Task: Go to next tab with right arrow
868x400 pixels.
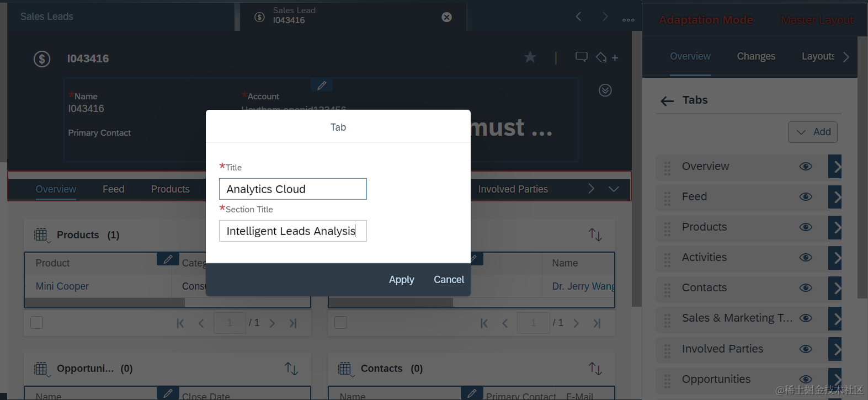Action: pyautogui.click(x=605, y=17)
